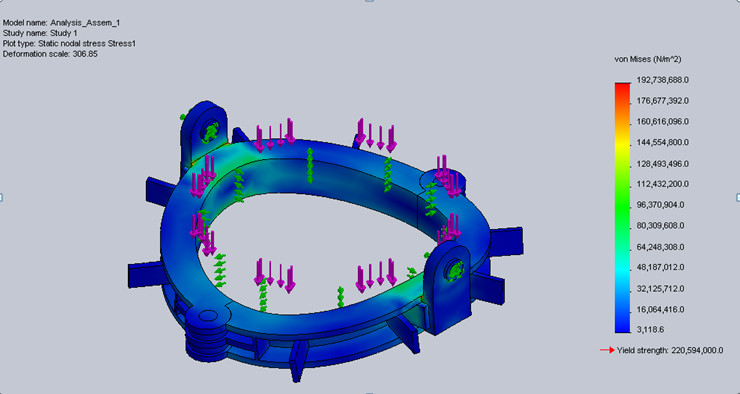Click the von Mises (N/m^2) legend title
Viewport: 740px width, 394px height.
point(648,59)
